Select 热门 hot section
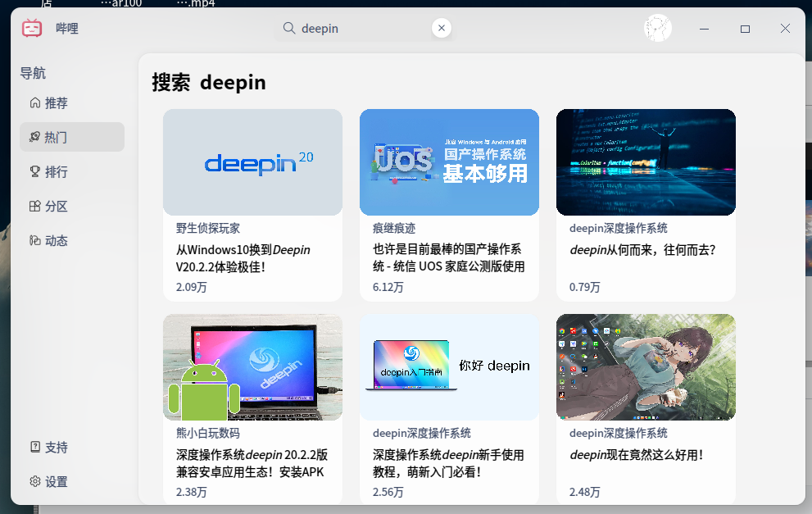 72,137
